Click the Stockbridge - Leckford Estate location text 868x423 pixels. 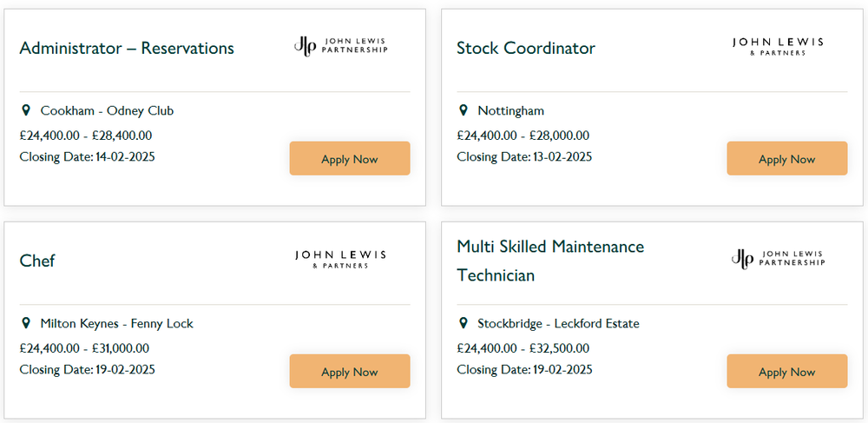tap(558, 323)
